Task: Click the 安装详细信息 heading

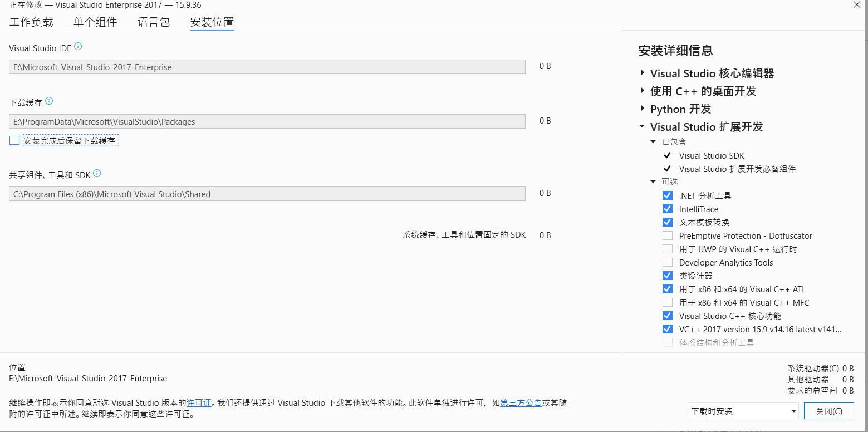Action: [x=675, y=51]
